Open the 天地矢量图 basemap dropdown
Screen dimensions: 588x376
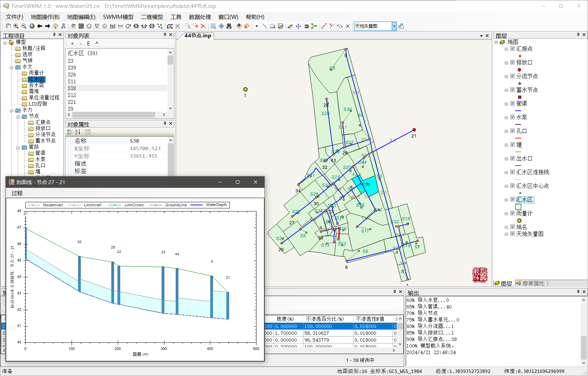[x=394, y=26]
